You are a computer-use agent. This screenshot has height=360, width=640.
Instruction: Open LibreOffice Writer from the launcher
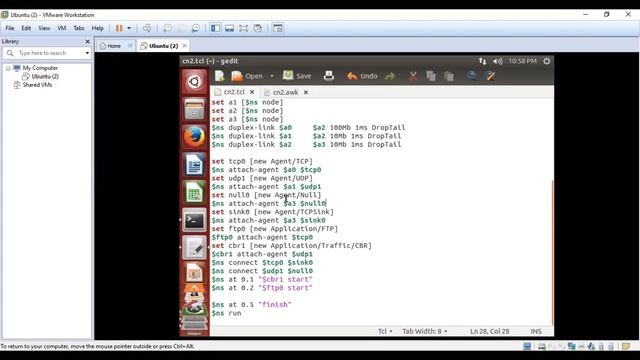pos(194,165)
